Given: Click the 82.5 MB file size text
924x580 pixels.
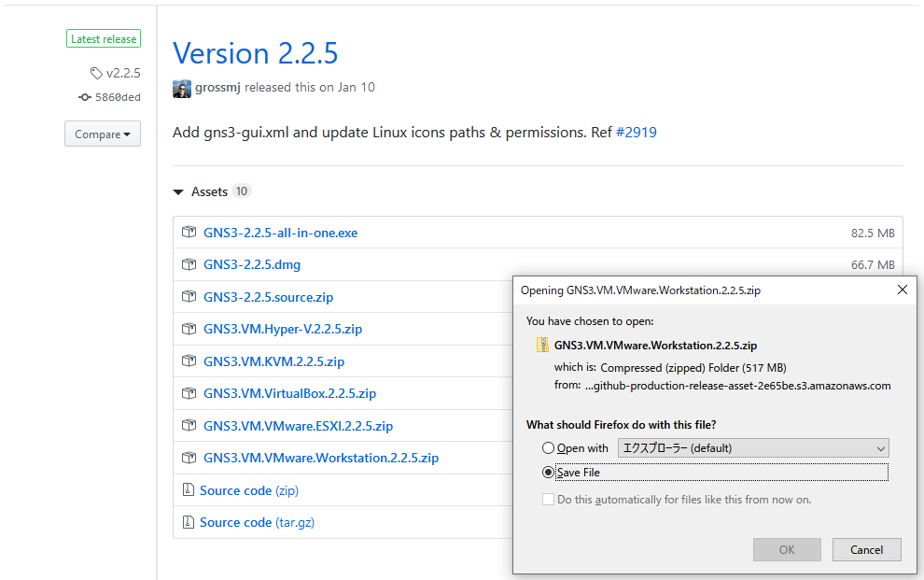Looking at the screenshot, I should (873, 233).
